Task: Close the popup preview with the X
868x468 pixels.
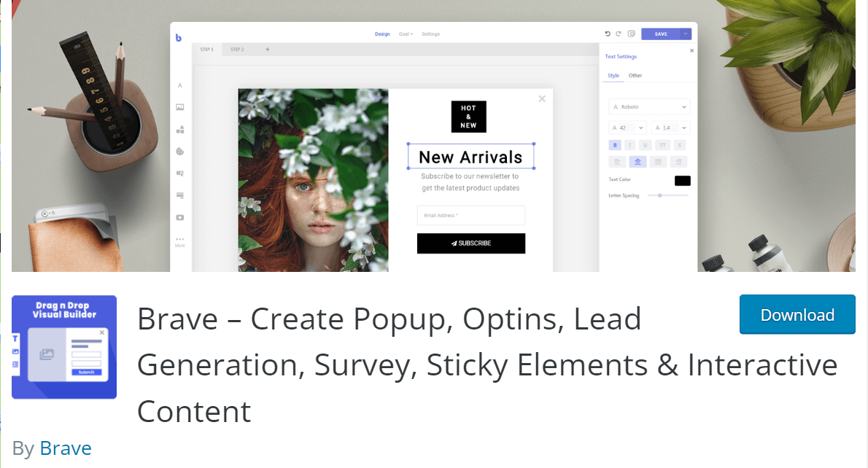Action: [542, 98]
